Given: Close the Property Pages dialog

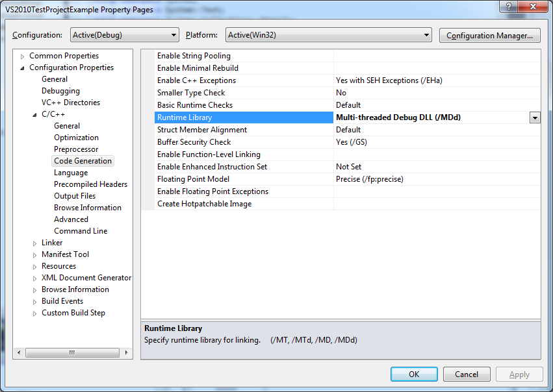Looking at the screenshot, I should 534,6.
